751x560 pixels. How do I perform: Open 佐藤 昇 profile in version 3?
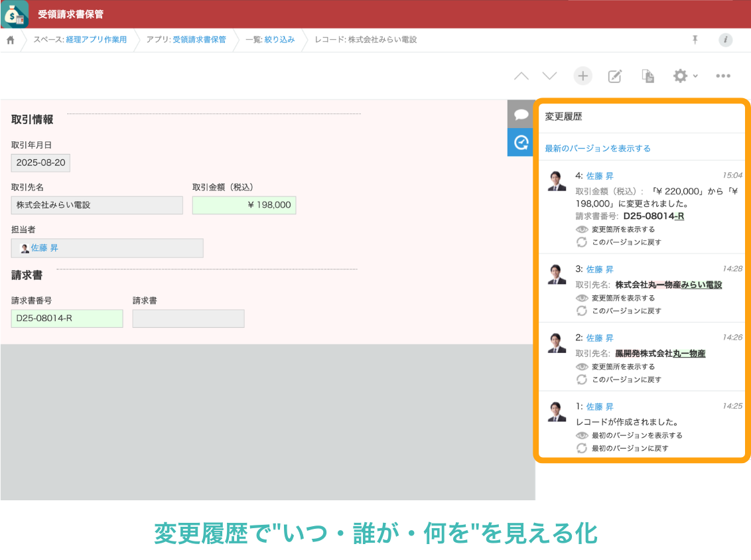tap(600, 269)
